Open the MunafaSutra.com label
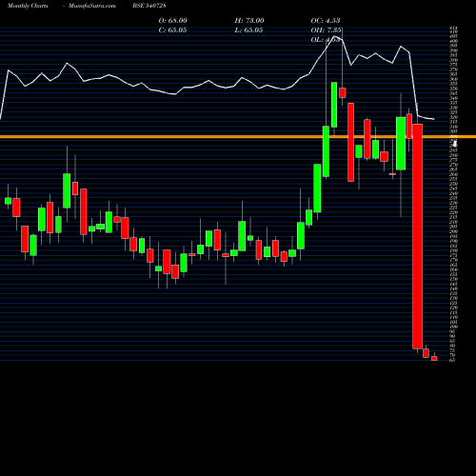 [92, 6]
